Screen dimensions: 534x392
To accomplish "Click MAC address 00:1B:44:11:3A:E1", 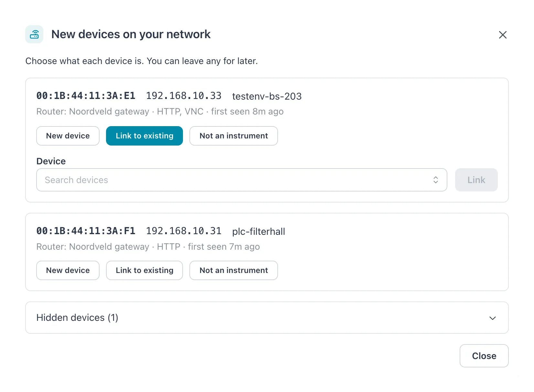I will 86,96.
